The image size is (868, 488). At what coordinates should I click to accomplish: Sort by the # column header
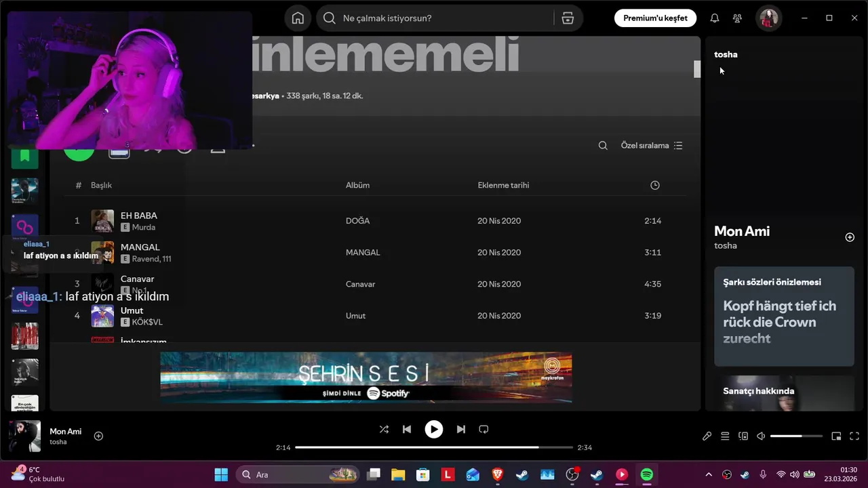[79, 185]
